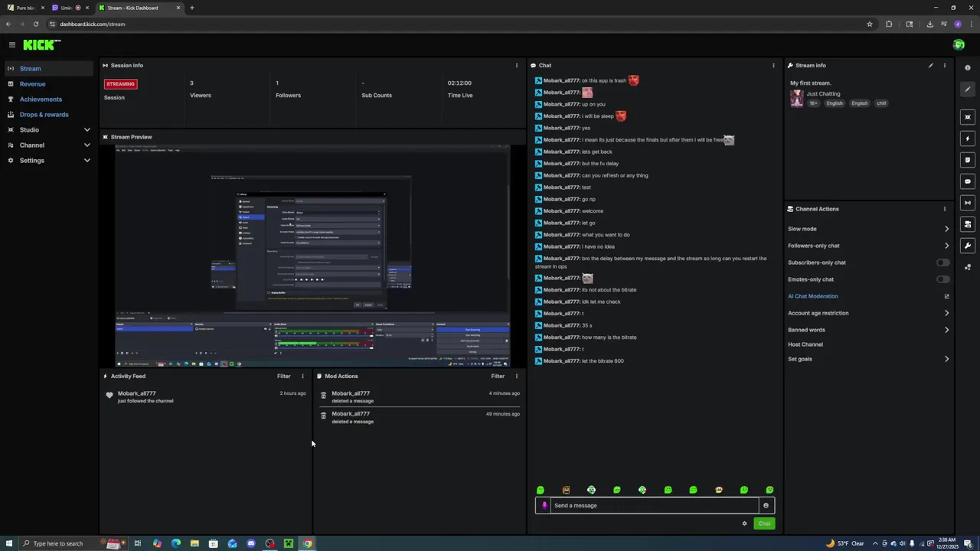Open Revenue page in sidebar
Viewport: 980px width, 551px height.
pyautogui.click(x=32, y=84)
